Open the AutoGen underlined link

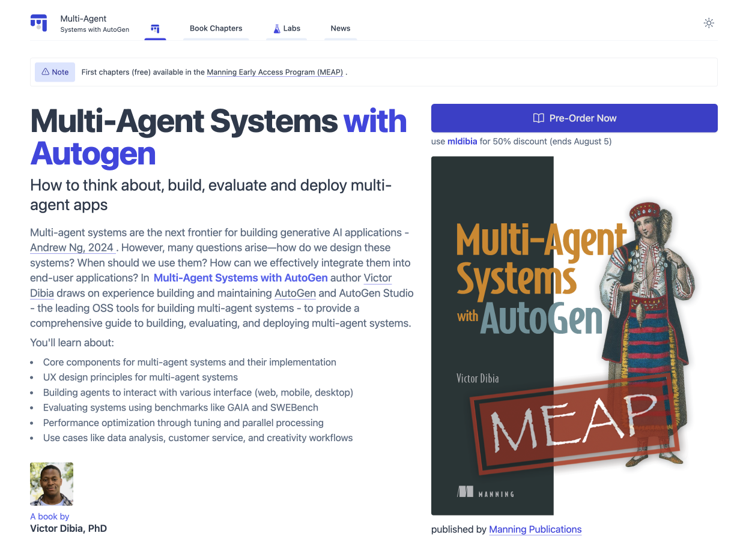(x=295, y=293)
